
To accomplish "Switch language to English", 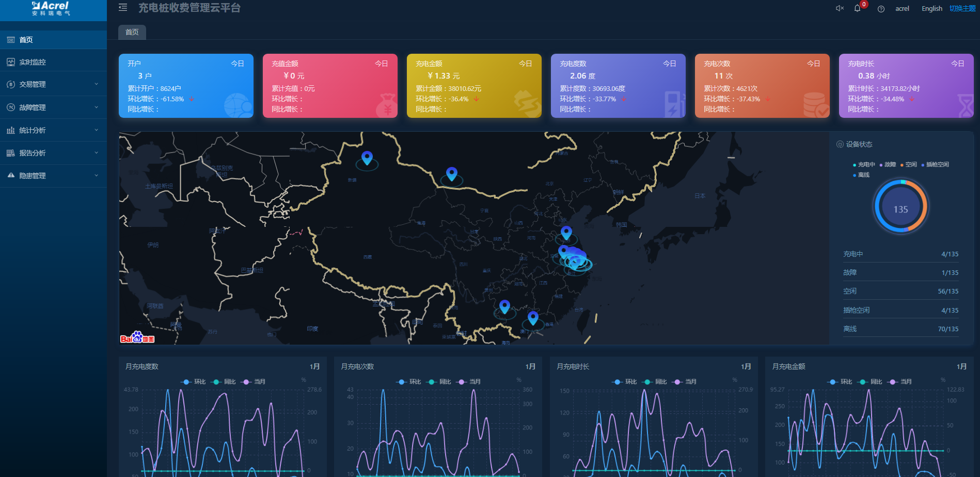I will tap(931, 9).
